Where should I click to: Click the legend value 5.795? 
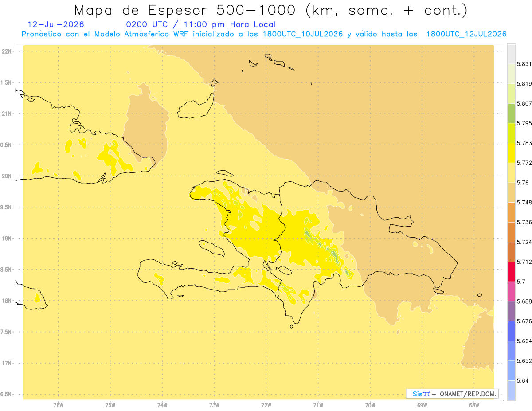524,123
